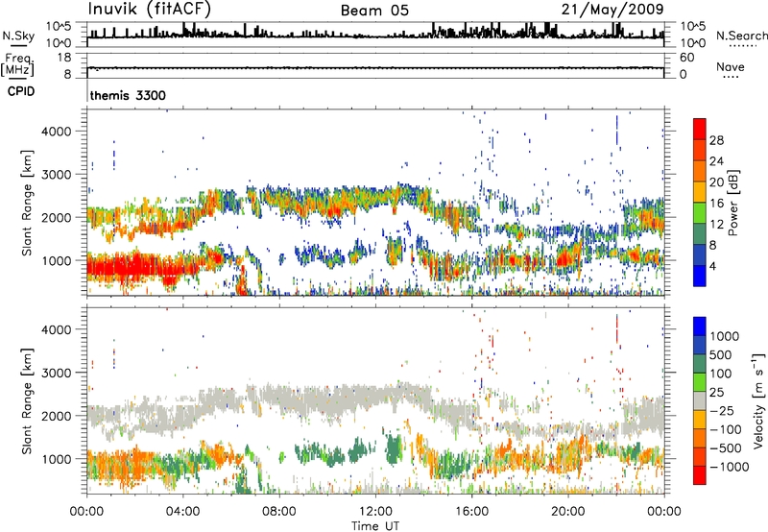This screenshot has height=532, width=768.
Task: Click the velocity colorbar gray segment
Action: [x=700, y=401]
